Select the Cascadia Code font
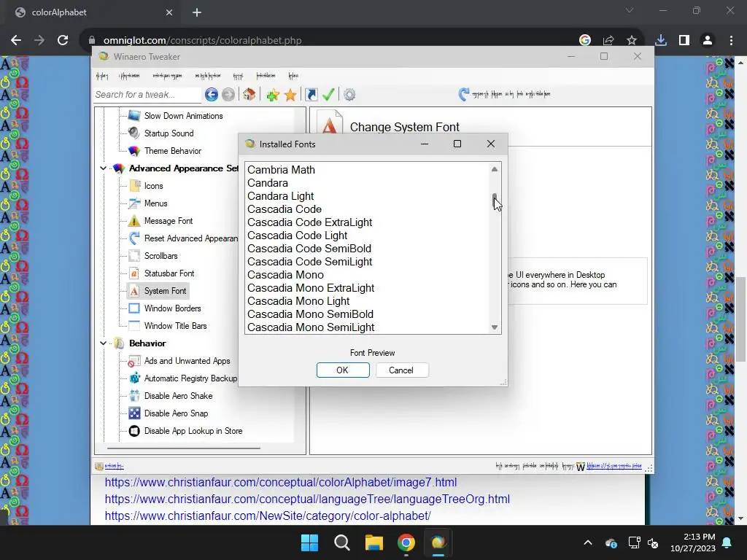The height and width of the screenshot is (560, 747). (x=285, y=209)
